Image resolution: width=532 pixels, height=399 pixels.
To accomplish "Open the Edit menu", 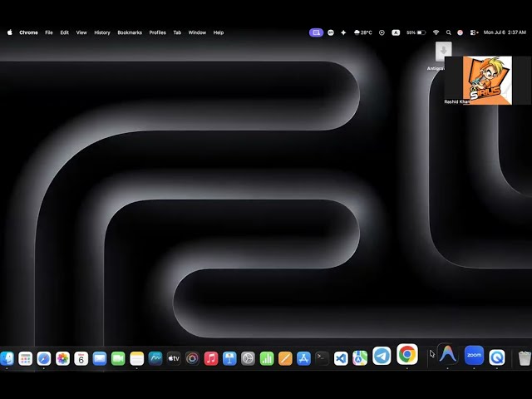I will click(65, 32).
